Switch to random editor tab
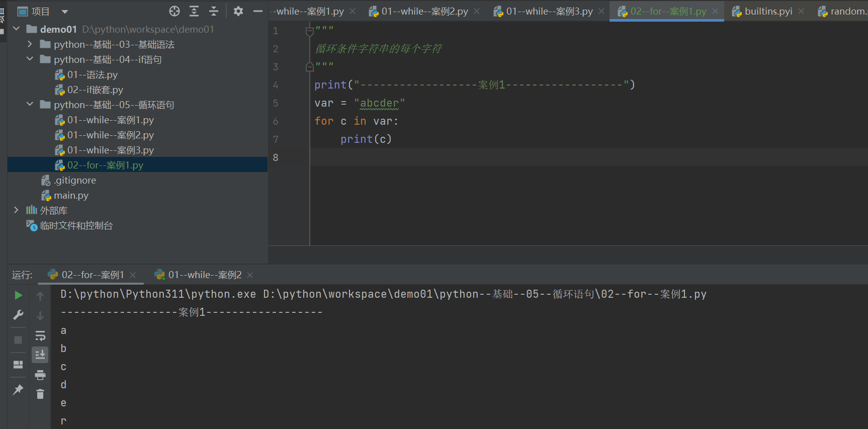Viewport: 868px width, 429px height. tap(842, 11)
